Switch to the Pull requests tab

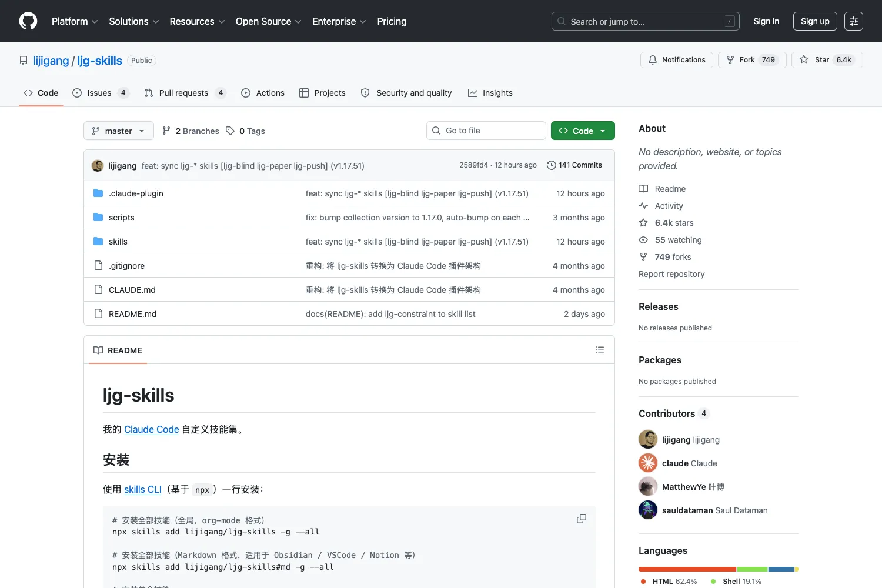point(185,93)
